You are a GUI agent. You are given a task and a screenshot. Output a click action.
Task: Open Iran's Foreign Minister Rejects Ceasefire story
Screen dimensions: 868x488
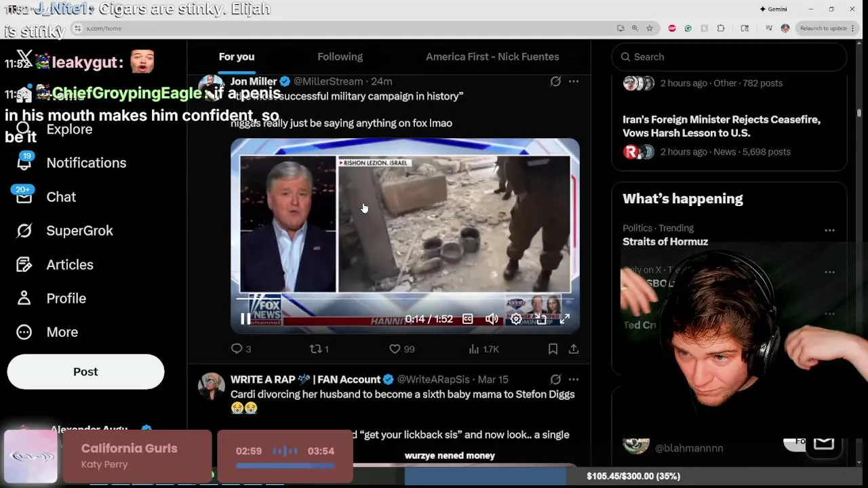722,126
